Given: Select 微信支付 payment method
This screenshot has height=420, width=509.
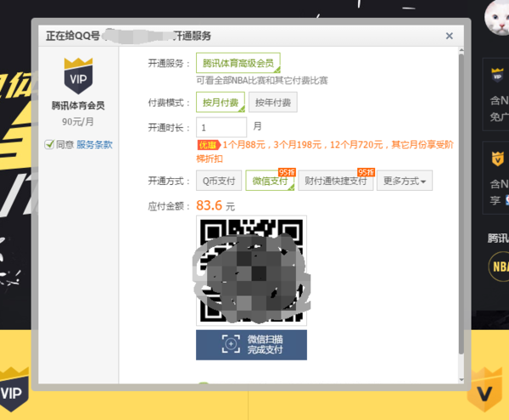Looking at the screenshot, I should [x=270, y=181].
